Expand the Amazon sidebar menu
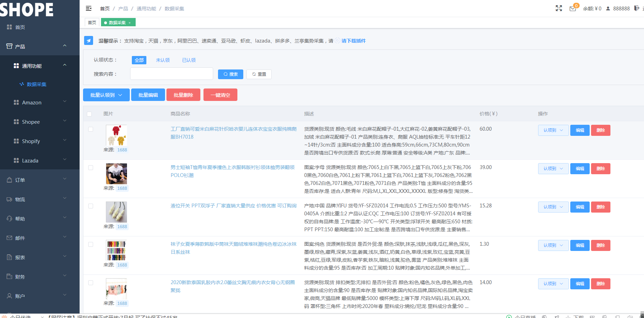The width and height of the screenshot is (644, 318). (32, 102)
